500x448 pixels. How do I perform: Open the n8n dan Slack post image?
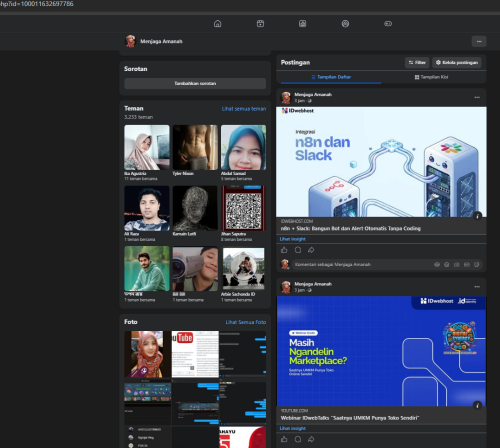[x=381, y=162]
